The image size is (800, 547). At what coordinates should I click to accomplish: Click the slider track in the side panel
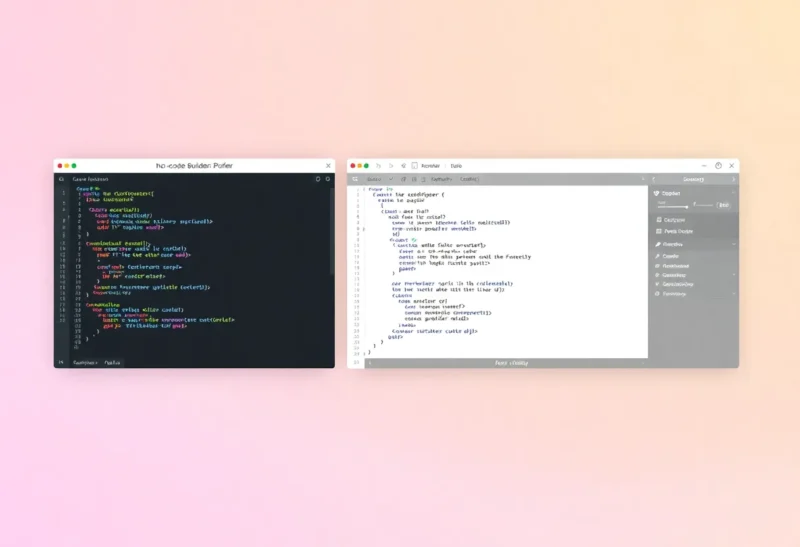[672, 207]
